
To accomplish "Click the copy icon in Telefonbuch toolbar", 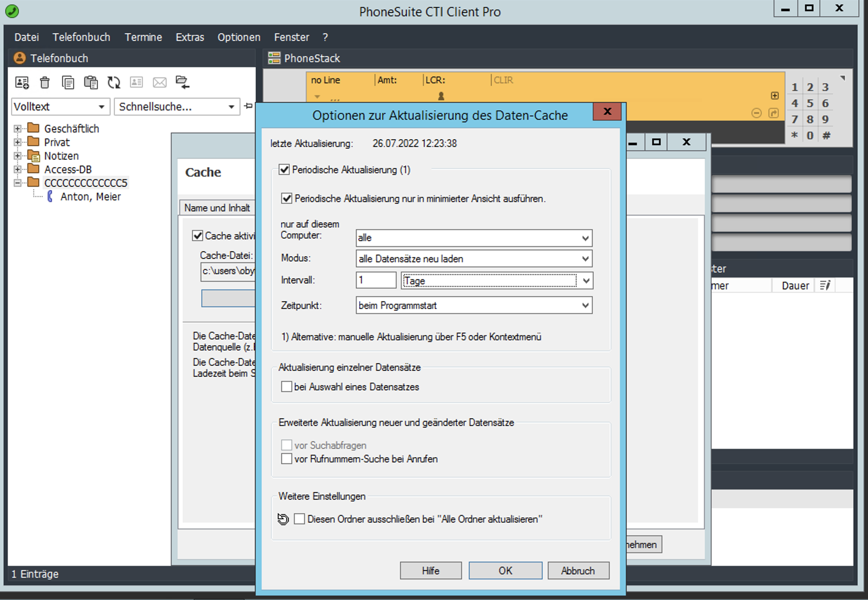I will (x=68, y=82).
